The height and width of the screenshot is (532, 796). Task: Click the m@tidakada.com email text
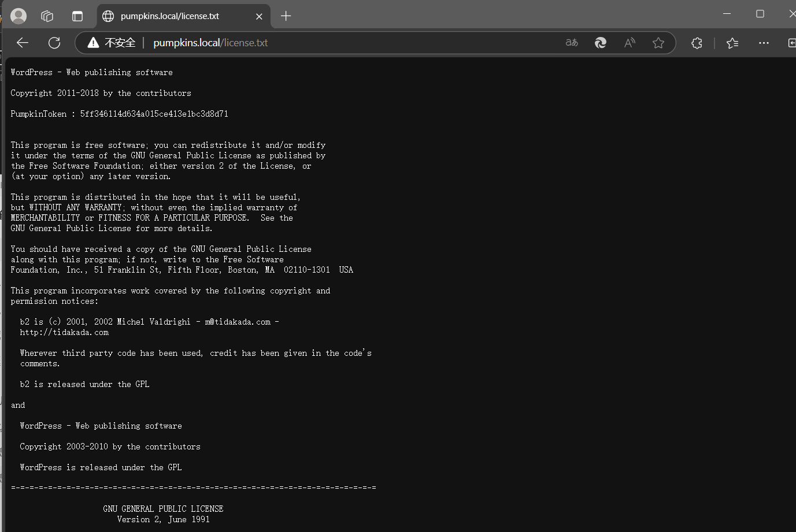(238, 322)
